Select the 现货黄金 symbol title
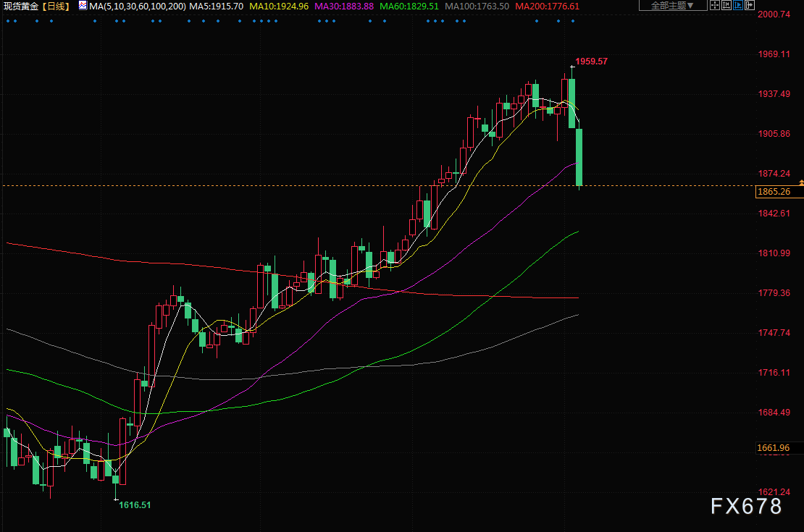Screen dimensions: 804x532 (21, 6)
